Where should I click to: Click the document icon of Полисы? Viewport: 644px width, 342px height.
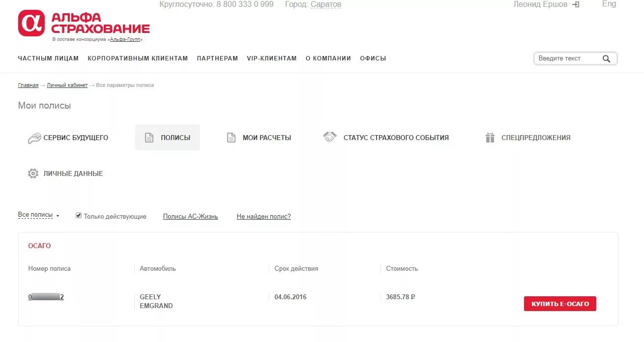coord(149,138)
